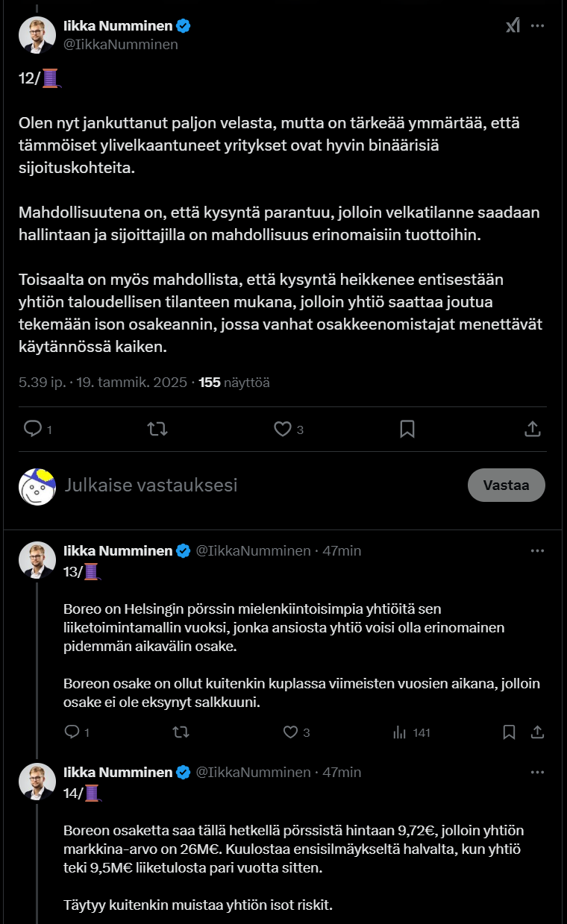Open Grok icon on main tweet
The height and width of the screenshot is (924, 567).
coord(513,25)
